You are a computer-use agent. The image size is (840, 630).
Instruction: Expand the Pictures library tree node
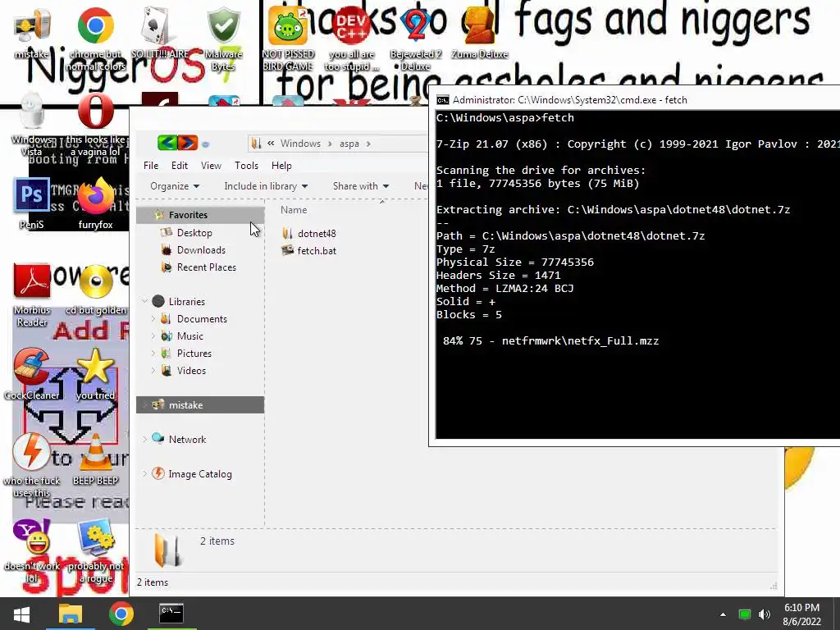[153, 353]
